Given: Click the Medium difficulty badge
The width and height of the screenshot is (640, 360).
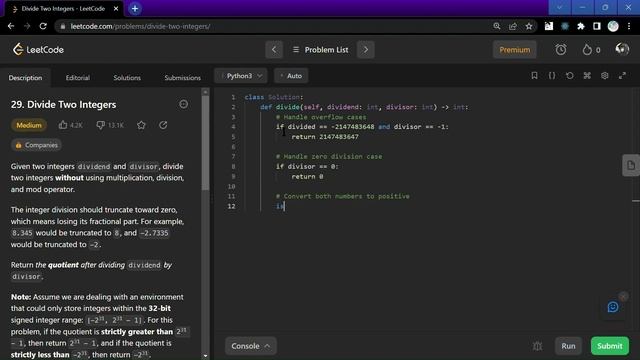Looking at the screenshot, I should (x=29, y=125).
